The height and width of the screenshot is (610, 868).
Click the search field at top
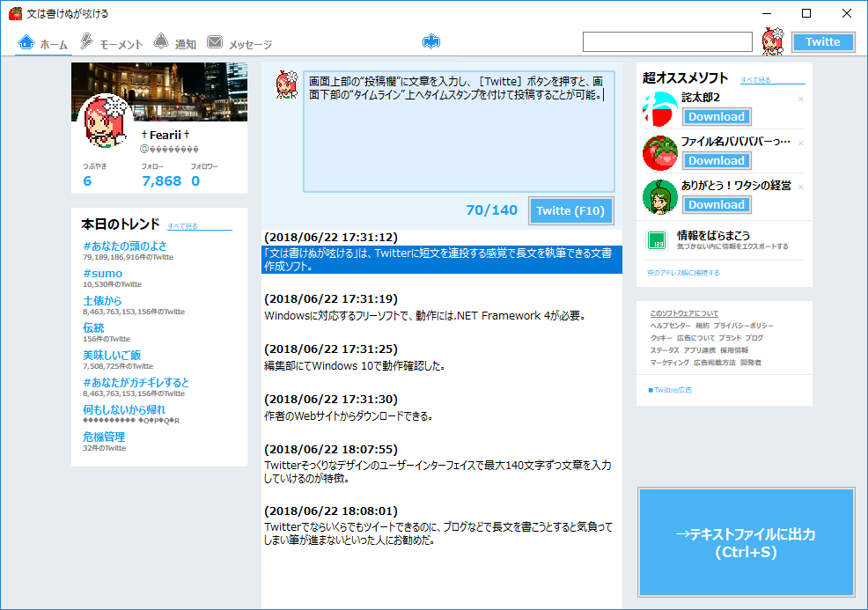[x=667, y=40]
